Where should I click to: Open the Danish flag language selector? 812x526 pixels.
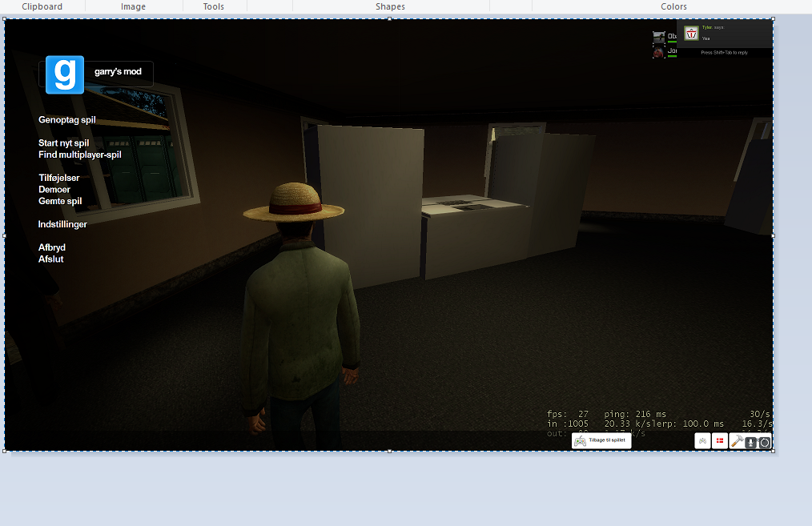pyautogui.click(x=720, y=441)
